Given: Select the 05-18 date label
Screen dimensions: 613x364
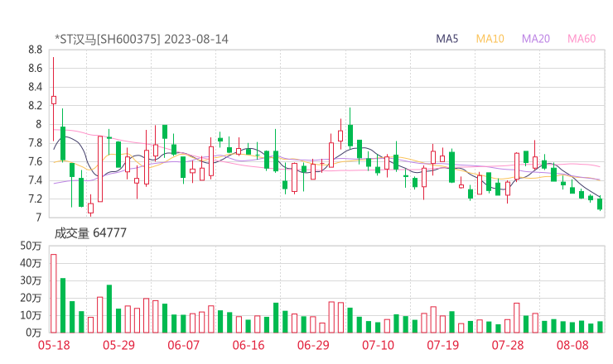Looking at the screenshot, I should click(x=54, y=345).
